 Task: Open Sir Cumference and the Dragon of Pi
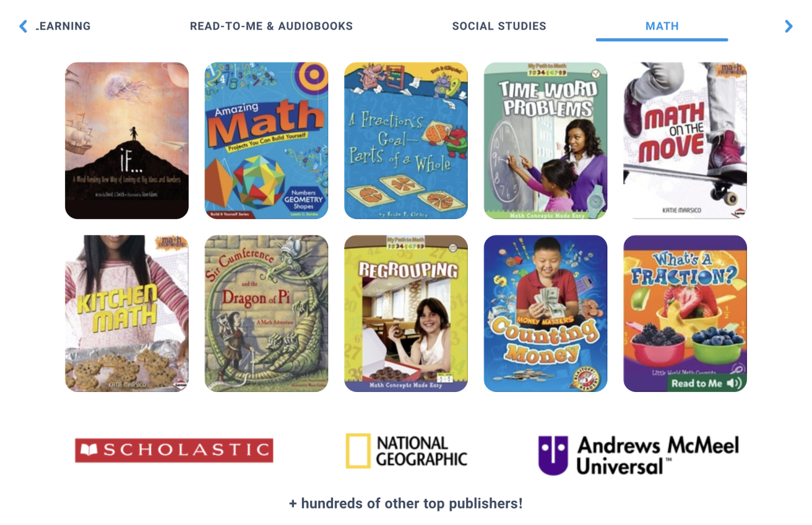pos(266,313)
